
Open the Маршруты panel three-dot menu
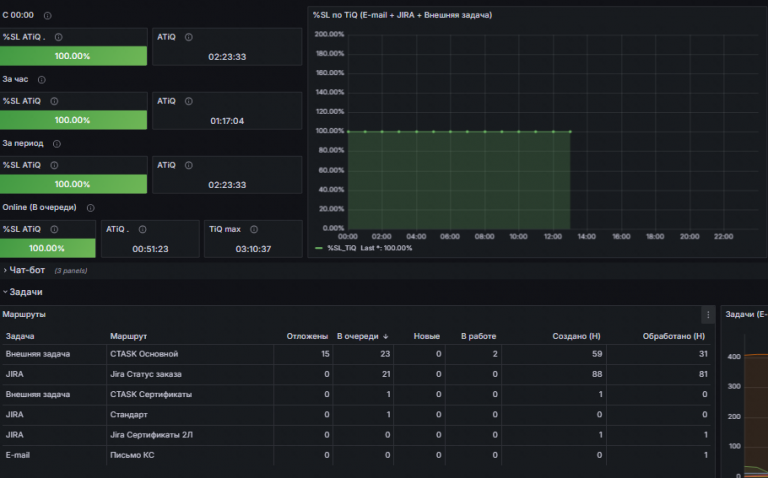(708, 315)
